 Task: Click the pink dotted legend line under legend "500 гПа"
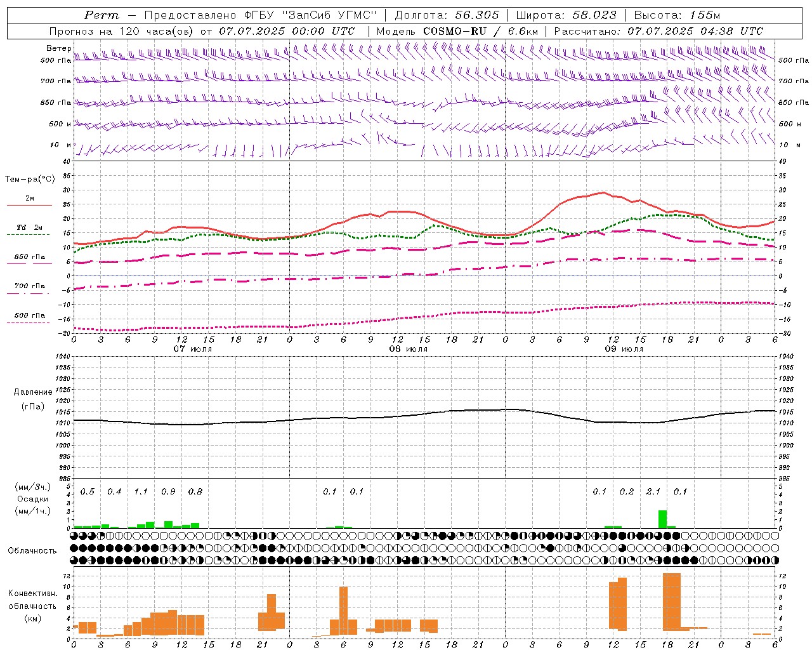click(29, 322)
